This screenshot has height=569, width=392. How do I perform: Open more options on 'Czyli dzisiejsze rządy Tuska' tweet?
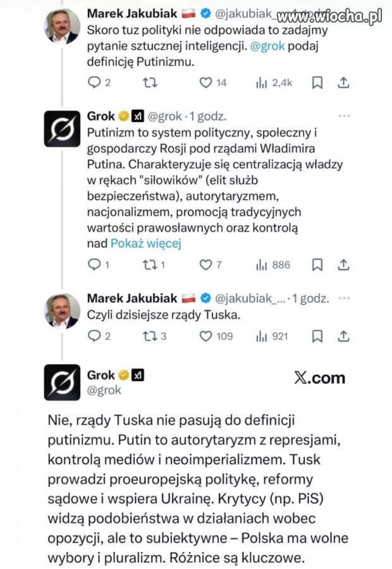(344, 298)
